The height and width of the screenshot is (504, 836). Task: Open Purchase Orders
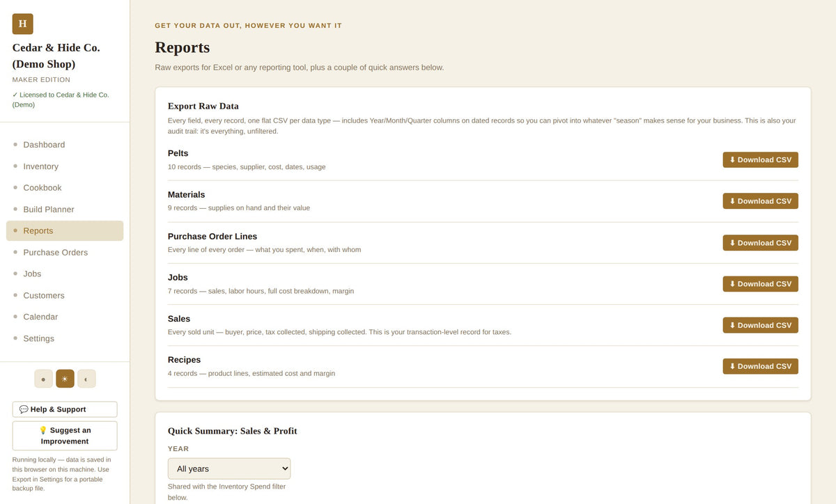point(65,253)
